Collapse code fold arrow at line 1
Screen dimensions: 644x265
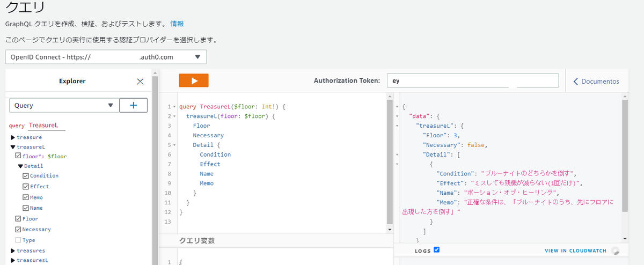pyautogui.click(x=175, y=107)
